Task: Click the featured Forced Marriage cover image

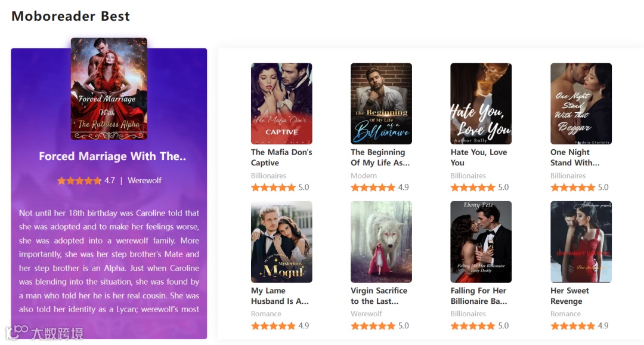Action: [x=109, y=88]
